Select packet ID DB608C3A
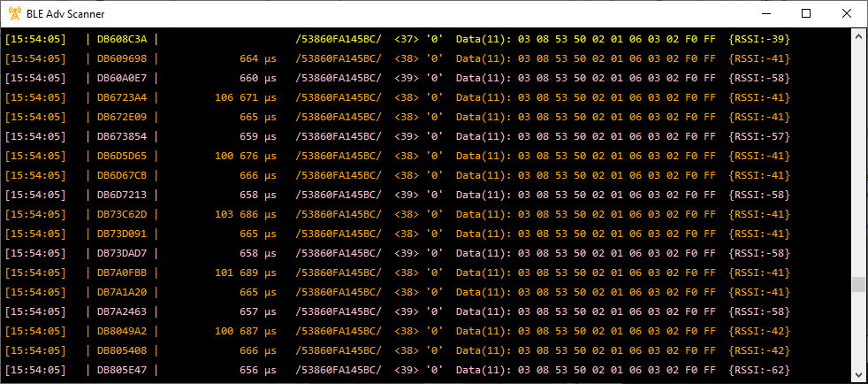The width and height of the screenshot is (868, 384). pyautogui.click(x=122, y=39)
